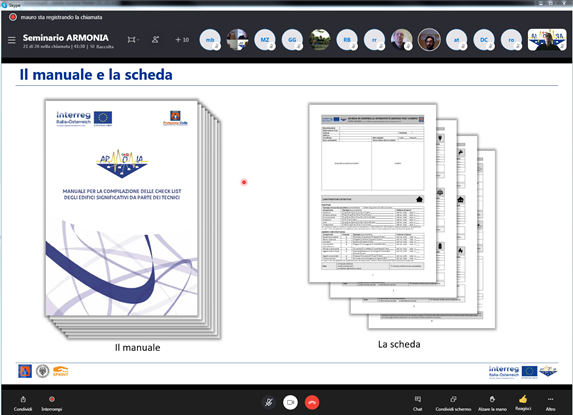573x415 pixels.
Task: Toggle the muted microphone button
Action: click(x=269, y=403)
